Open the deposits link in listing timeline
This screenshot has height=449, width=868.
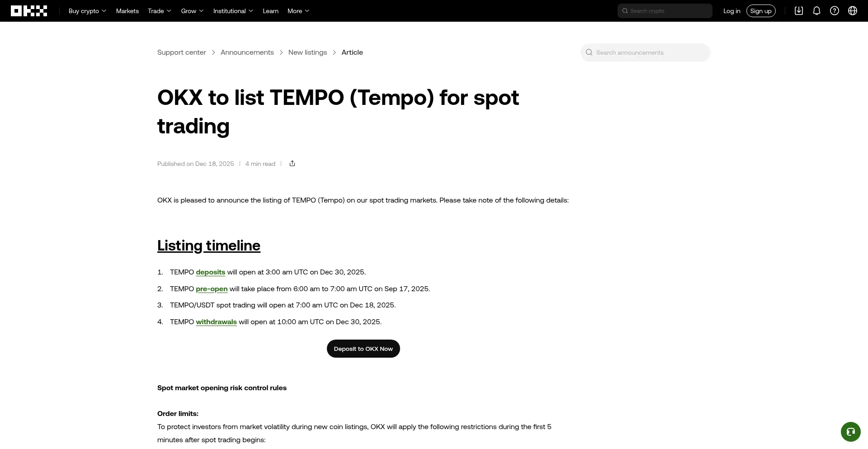pyautogui.click(x=210, y=272)
